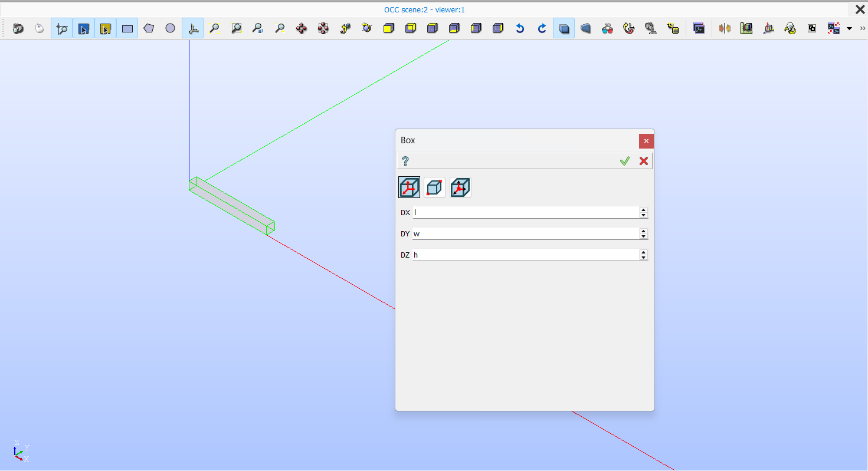Viewport: 868px width, 471px height.
Task: Activate the Global panning tool
Action: (323, 28)
